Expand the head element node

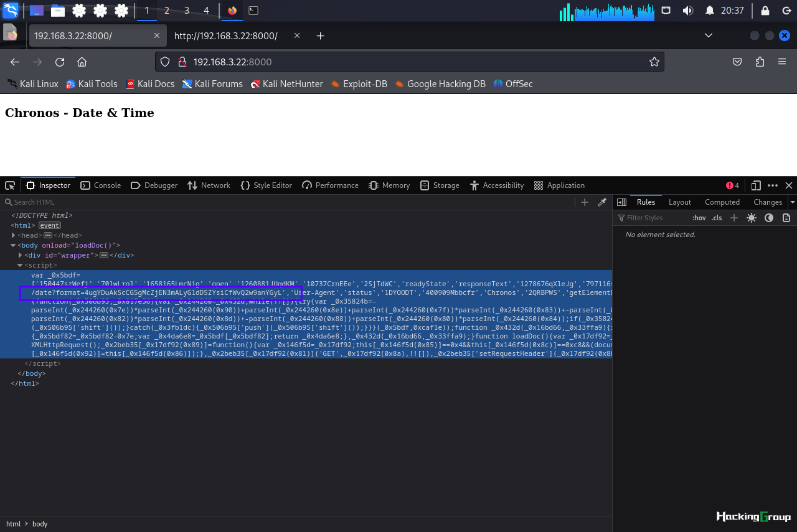click(x=14, y=235)
